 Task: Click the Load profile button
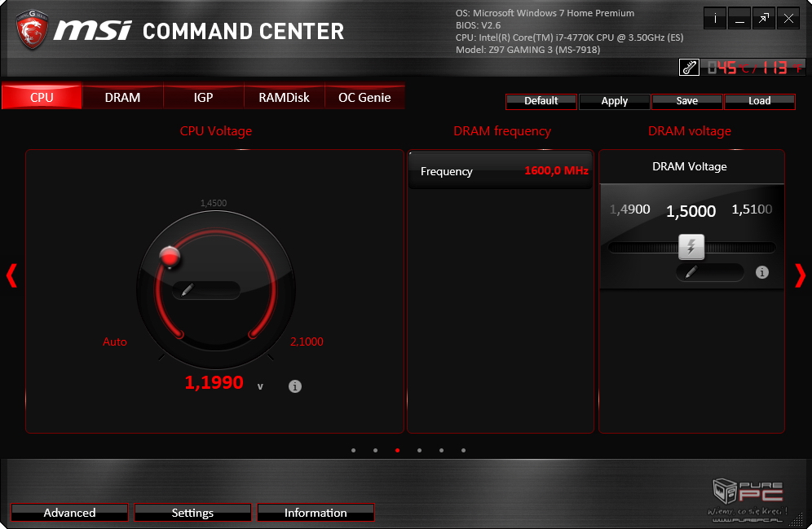click(759, 101)
